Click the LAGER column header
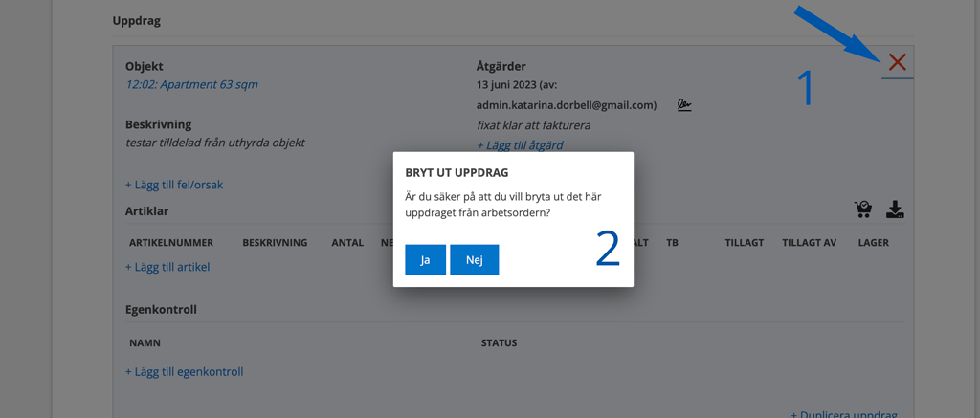The image size is (980, 418). click(873, 243)
